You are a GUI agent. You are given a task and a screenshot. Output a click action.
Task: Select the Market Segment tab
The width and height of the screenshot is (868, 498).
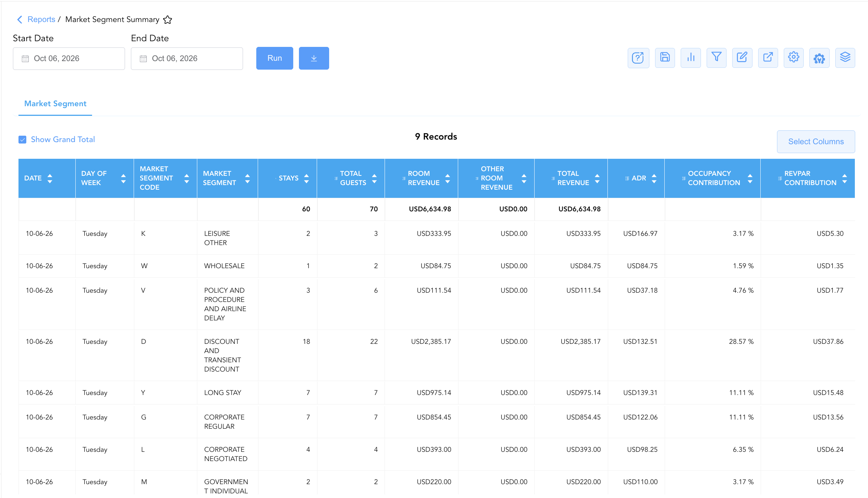click(x=55, y=104)
